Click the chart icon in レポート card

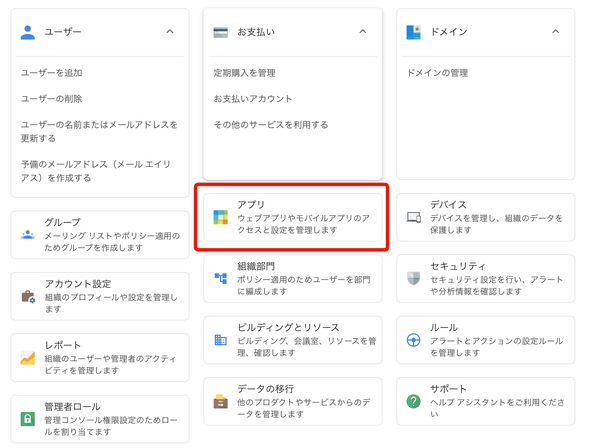(28, 358)
